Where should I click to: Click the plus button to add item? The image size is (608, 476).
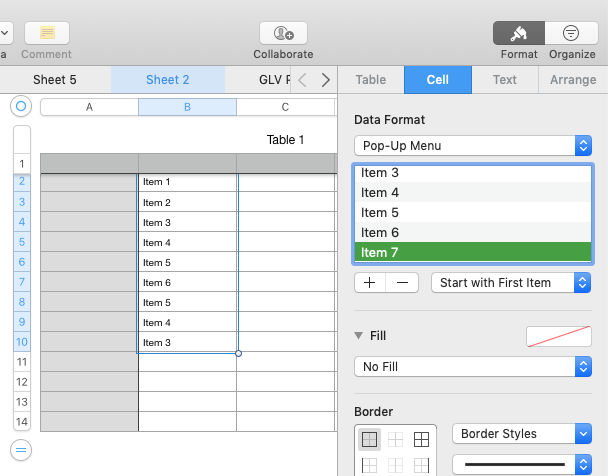370,283
